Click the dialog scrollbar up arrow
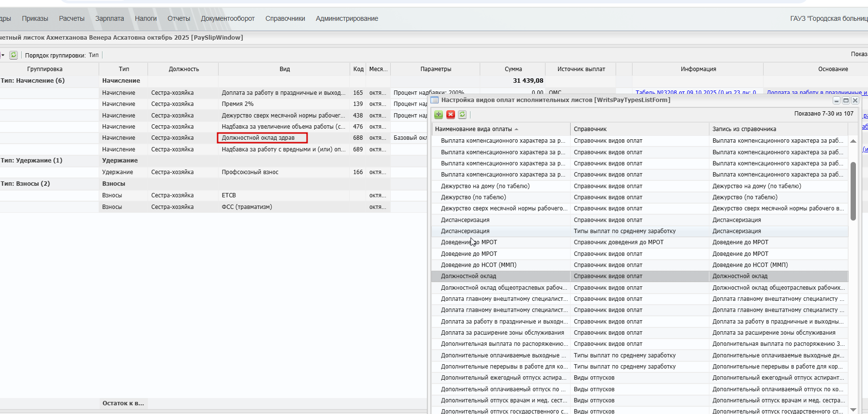 pos(853,141)
